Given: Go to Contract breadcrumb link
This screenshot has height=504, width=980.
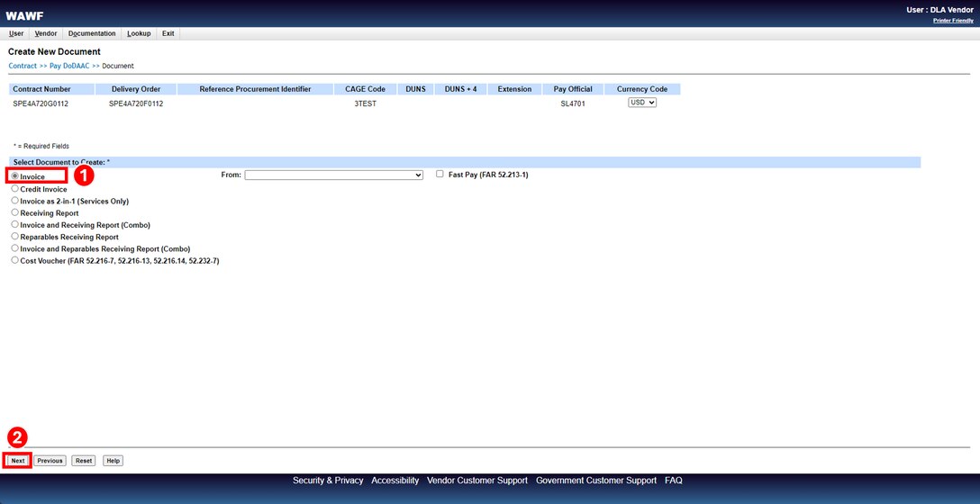Looking at the screenshot, I should (23, 66).
